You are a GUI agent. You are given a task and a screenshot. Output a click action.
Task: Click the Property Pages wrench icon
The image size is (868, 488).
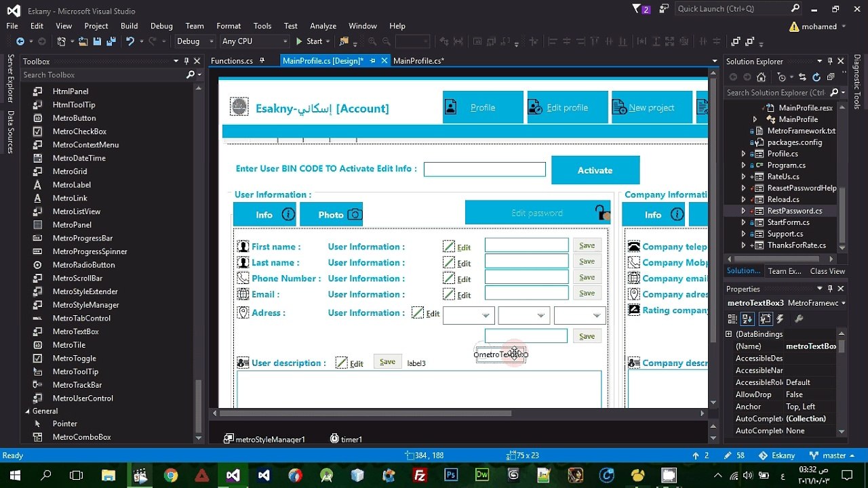(x=798, y=319)
